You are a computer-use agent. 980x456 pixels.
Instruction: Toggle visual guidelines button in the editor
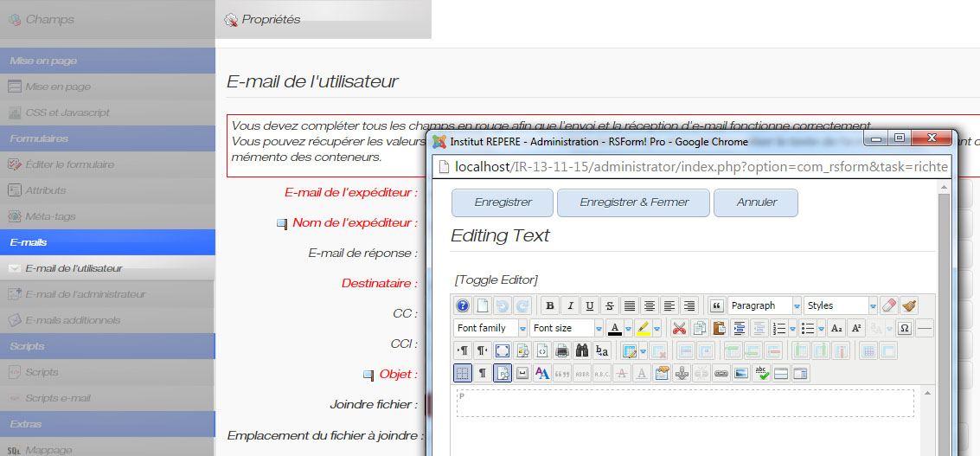pos(463,373)
